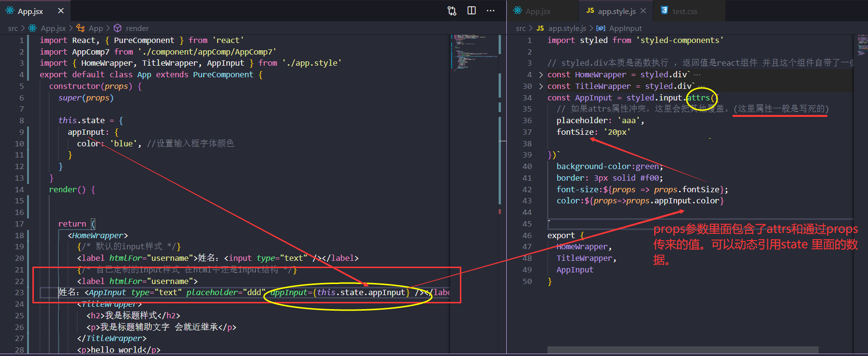This screenshot has height=356, width=868.
Task: Click 'src' in right editor breadcrumb
Action: click(521, 28)
